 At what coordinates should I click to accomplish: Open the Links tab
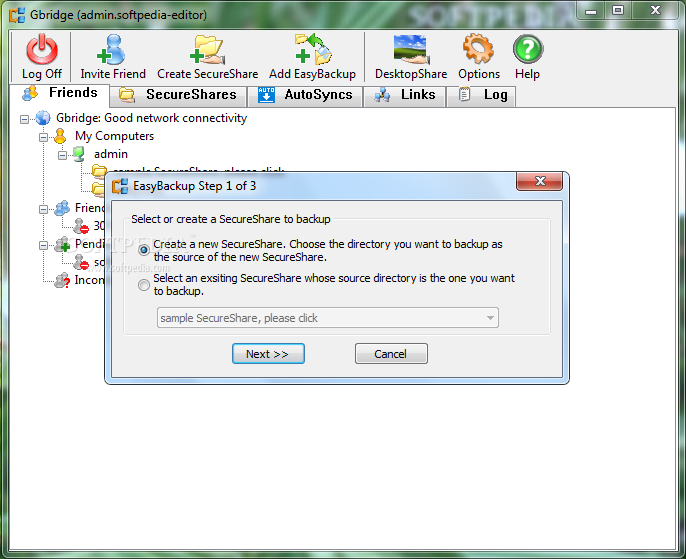click(x=405, y=95)
